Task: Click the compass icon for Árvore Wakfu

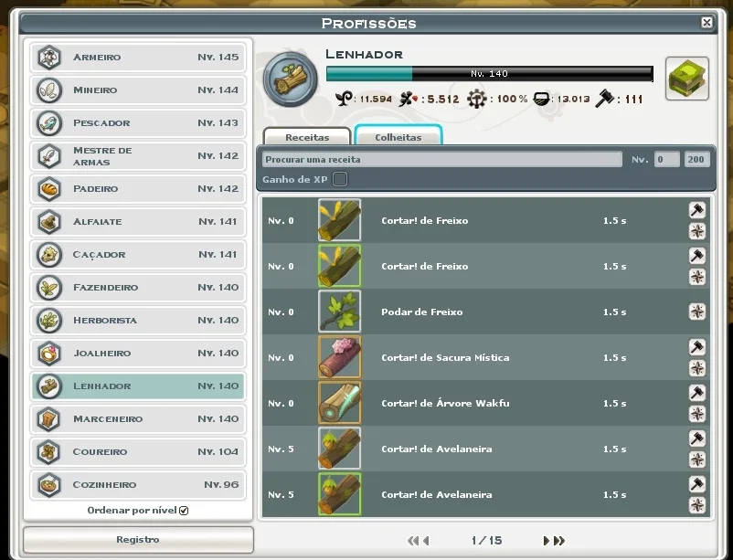Action: pyautogui.click(x=697, y=414)
